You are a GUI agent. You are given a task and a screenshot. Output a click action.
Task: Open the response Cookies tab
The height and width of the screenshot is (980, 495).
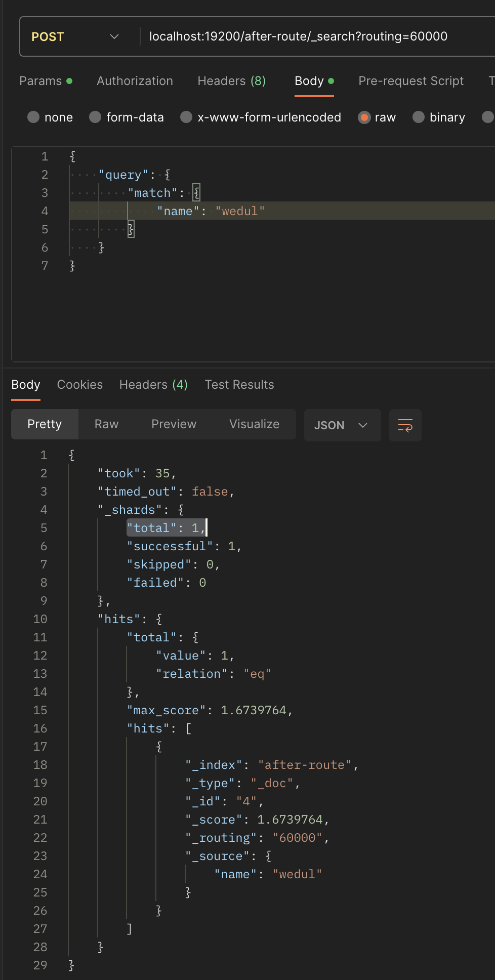point(80,385)
